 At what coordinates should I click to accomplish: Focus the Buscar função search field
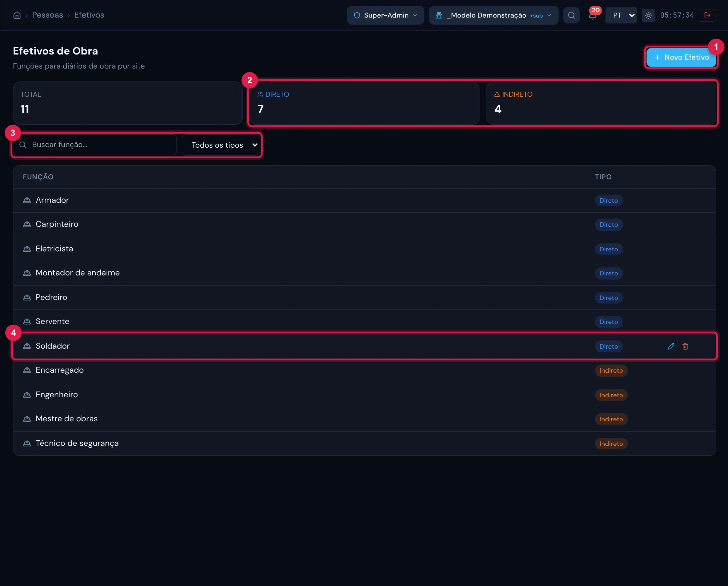tap(95, 145)
